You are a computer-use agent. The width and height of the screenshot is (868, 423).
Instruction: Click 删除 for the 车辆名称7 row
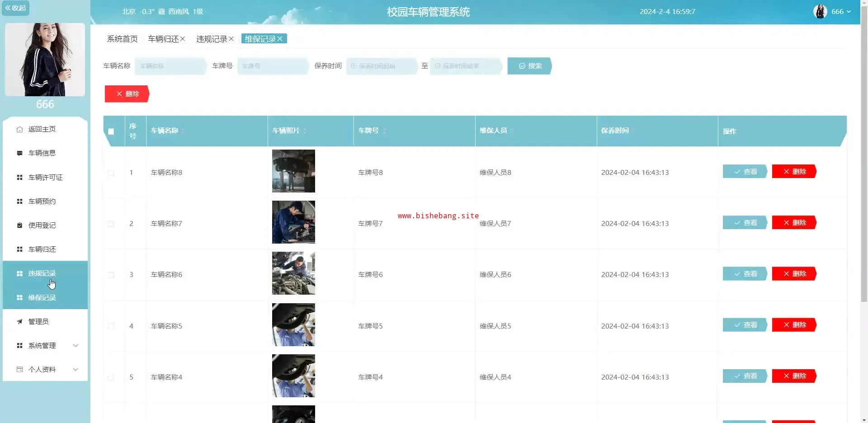794,223
